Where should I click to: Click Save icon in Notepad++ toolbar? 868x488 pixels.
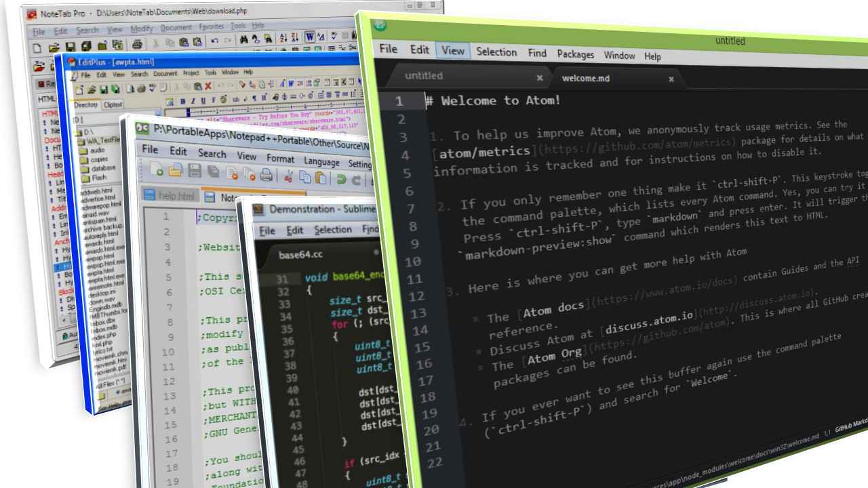tap(195, 171)
